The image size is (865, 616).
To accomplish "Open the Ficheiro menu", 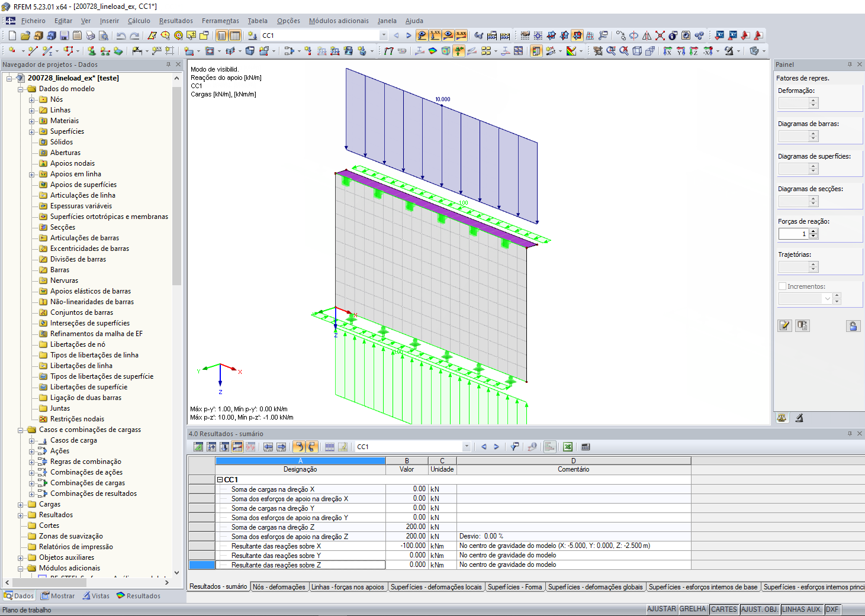I will coord(33,21).
